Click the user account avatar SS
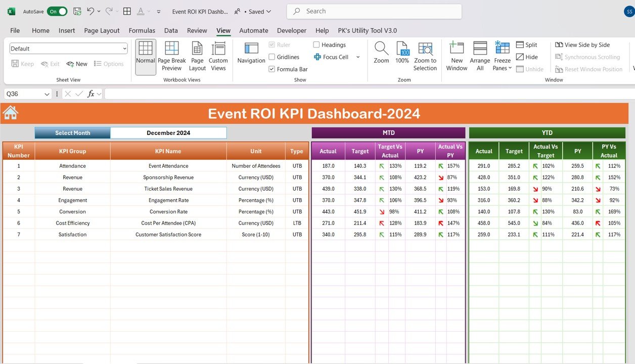 click(629, 11)
